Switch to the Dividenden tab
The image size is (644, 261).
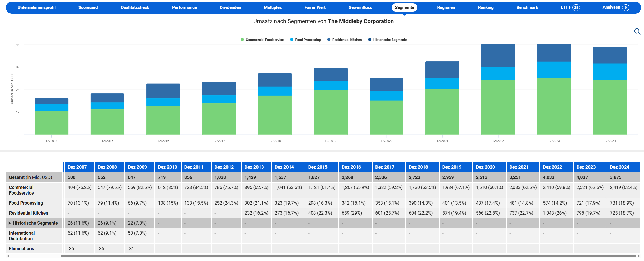pyautogui.click(x=230, y=7)
